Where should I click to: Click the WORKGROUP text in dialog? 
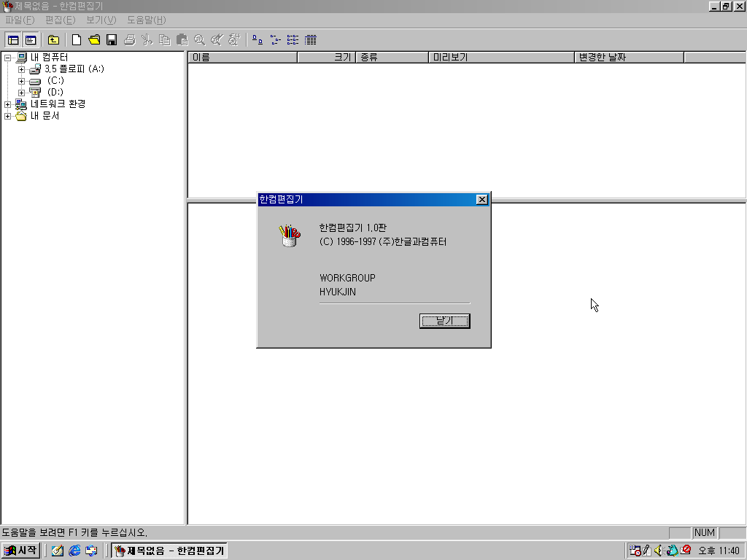click(x=347, y=278)
